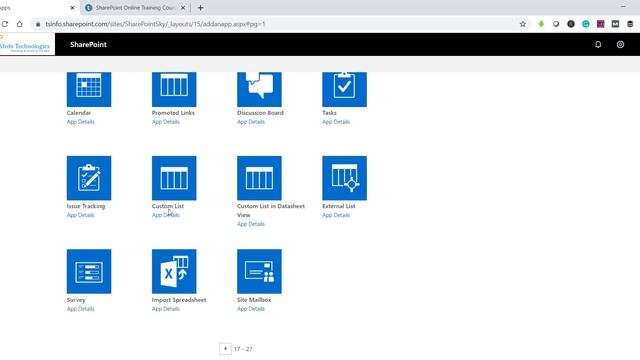This screenshot has height=360, width=640.
Task: Click the SharePoint header title
Action: (x=88, y=44)
